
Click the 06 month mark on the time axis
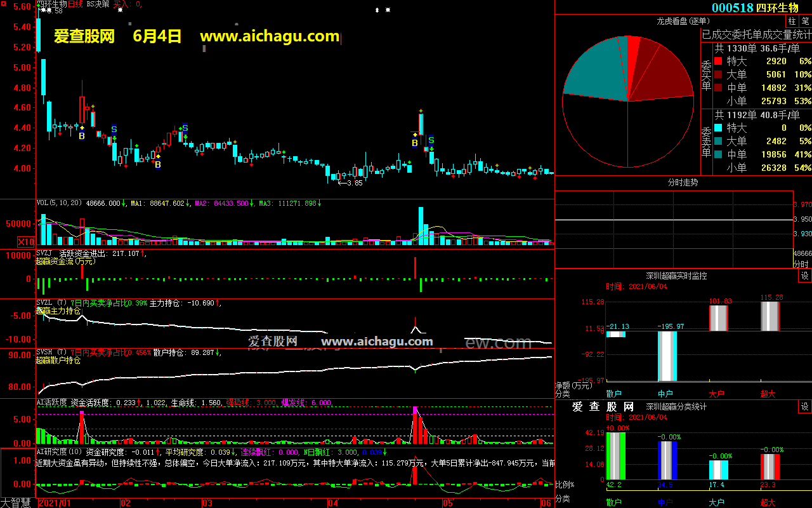click(x=546, y=503)
